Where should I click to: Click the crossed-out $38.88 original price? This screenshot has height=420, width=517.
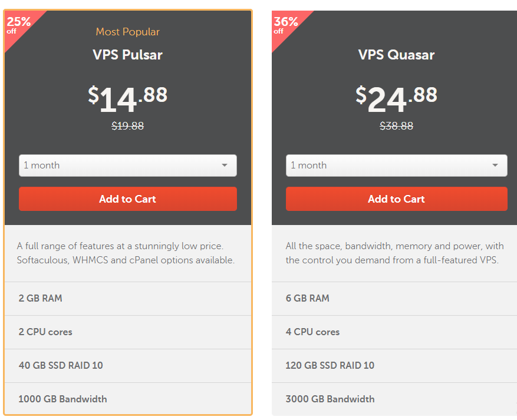pos(396,125)
